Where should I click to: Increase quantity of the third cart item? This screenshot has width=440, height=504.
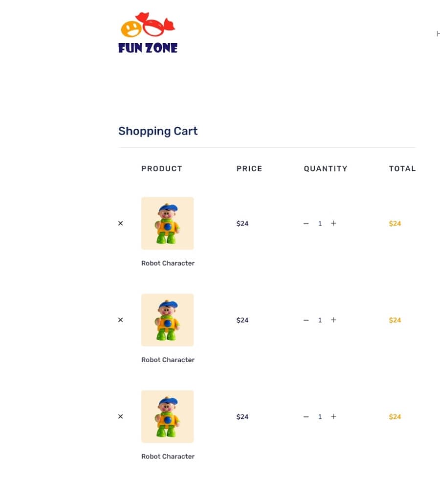[333, 416]
